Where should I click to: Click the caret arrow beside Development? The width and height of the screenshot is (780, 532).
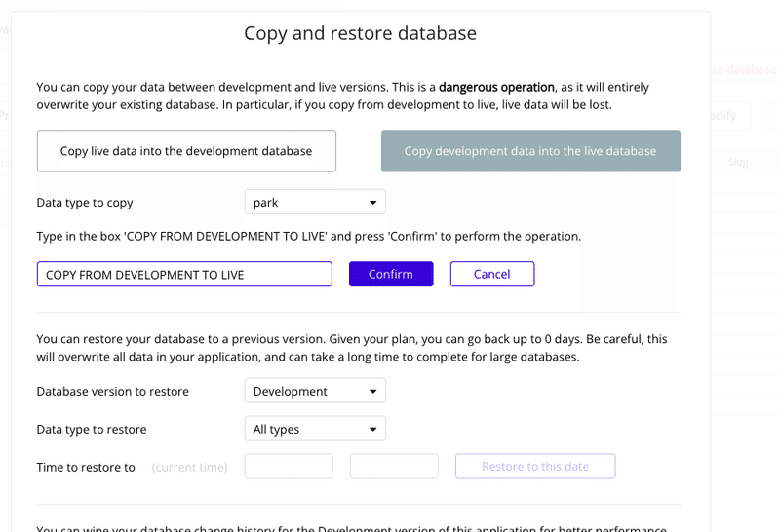372,392
